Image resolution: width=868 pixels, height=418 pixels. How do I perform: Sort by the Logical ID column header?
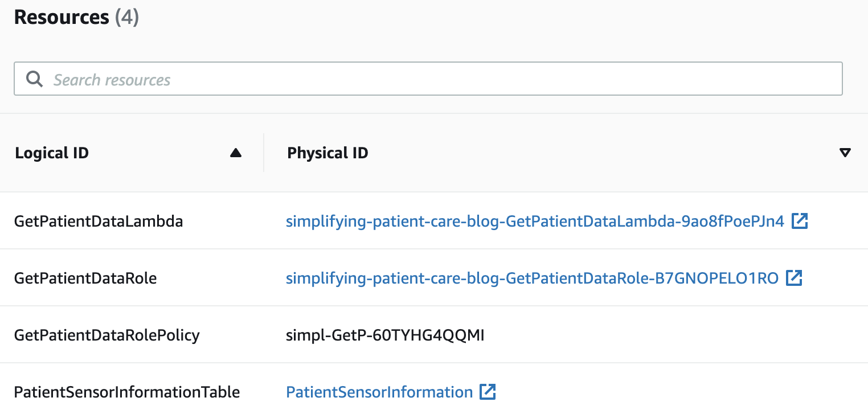(x=52, y=153)
